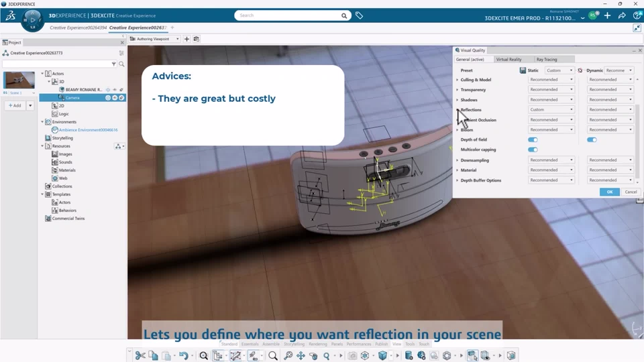The width and height of the screenshot is (644, 362).
Task: Click the save preset floppy disk icon
Action: click(x=523, y=70)
